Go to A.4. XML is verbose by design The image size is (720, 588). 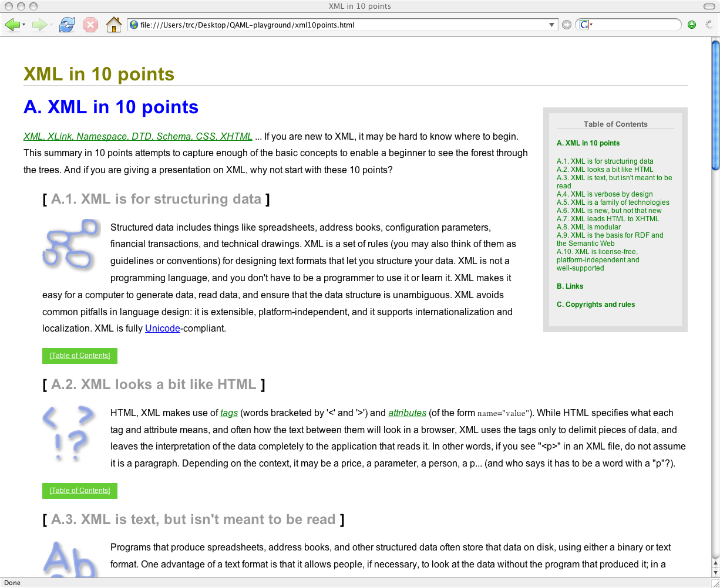point(605,194)
